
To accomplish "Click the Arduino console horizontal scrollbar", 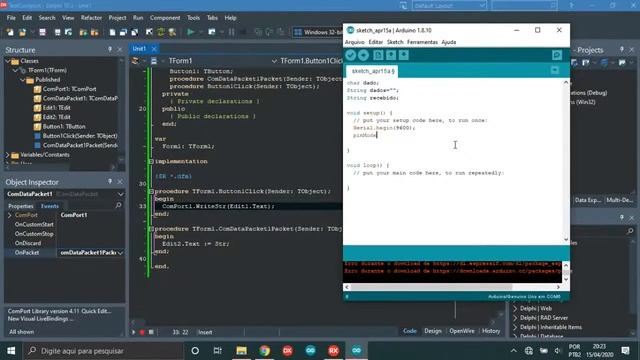I will pos(431,287).
